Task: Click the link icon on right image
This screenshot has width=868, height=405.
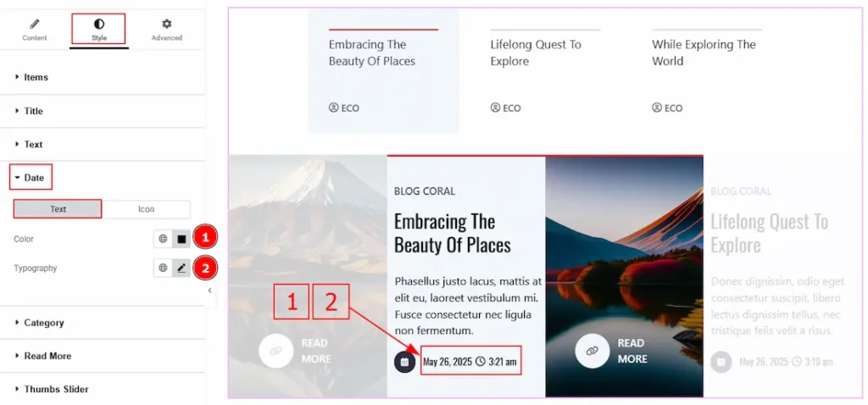Action: tap(592, 351)
